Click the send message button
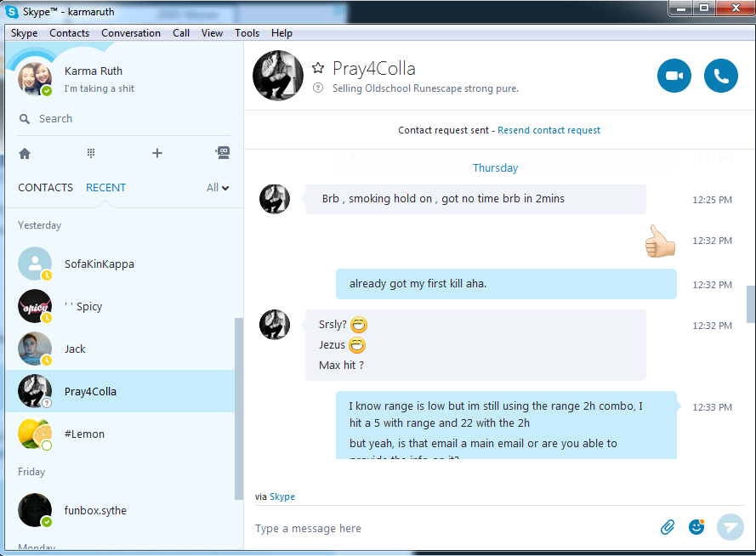Image resolution: width=756 pixels, height=556 pixels. pos(730,527)
